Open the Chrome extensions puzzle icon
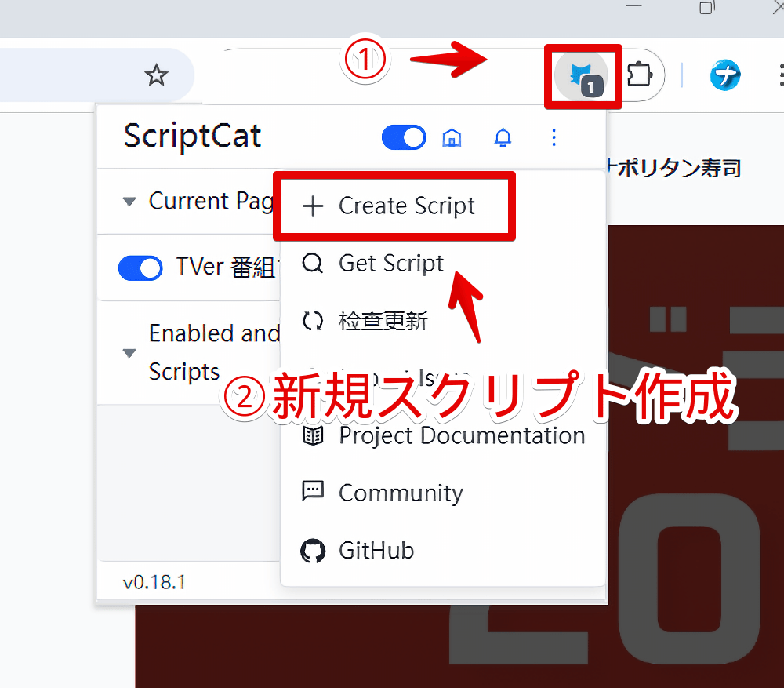 640,75
